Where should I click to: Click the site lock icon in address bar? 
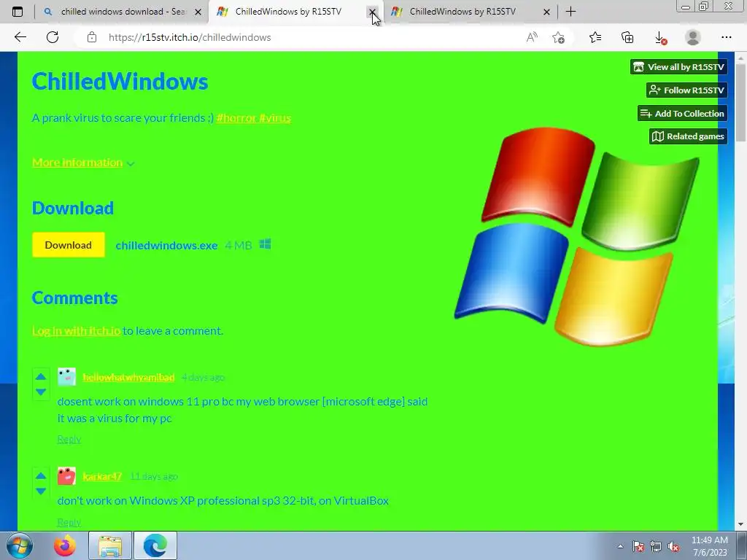click(x=92, y=37)
